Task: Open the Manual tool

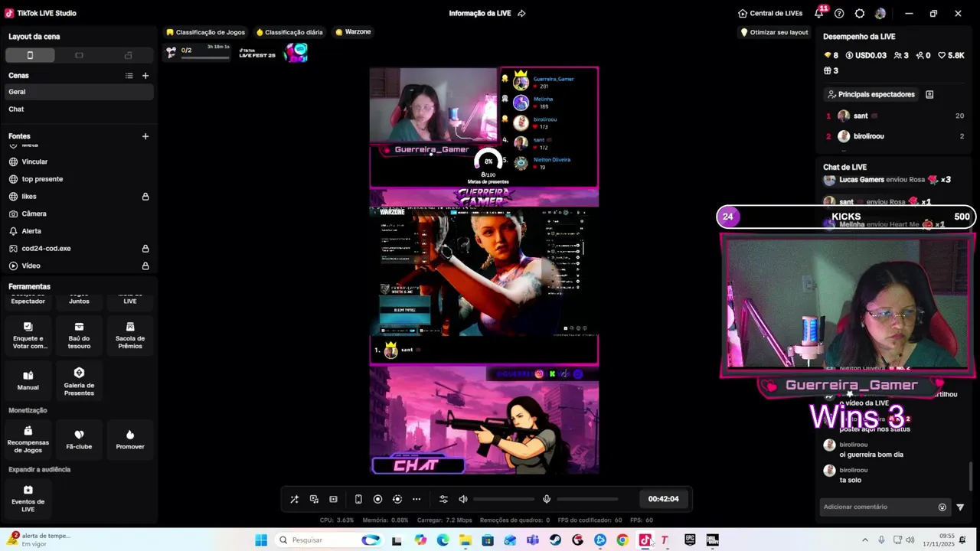Action: [28, 380]
